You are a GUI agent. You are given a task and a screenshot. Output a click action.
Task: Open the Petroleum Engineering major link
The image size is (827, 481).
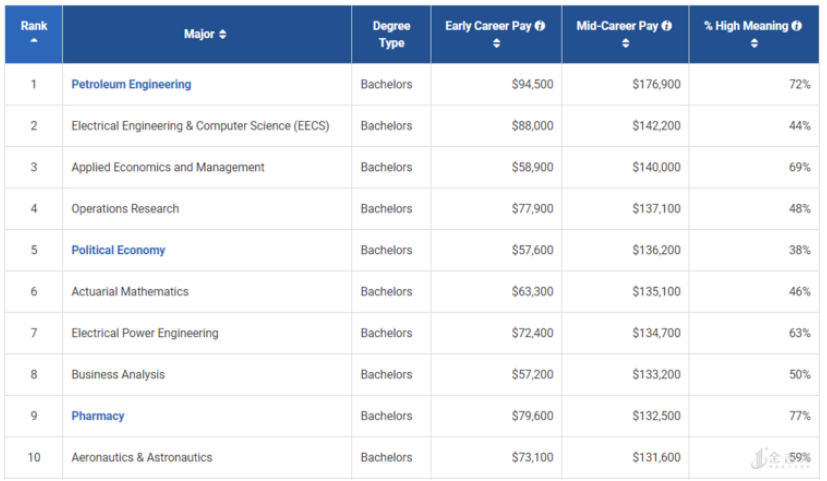point(131,85)
